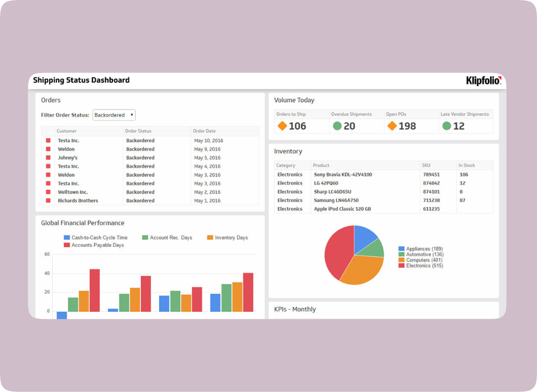Select the Sony Bravia KDL-42V4100 product row

pyautogui.click(x=343, y=175)
